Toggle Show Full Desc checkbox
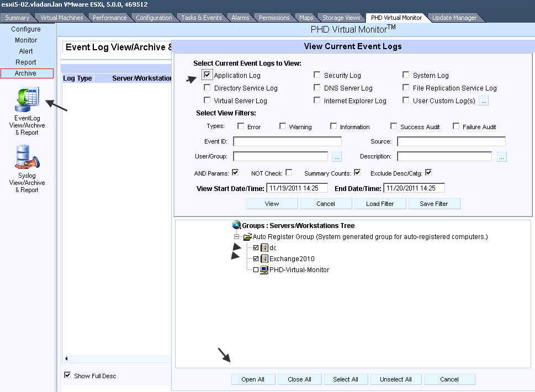535x392 pixels. (67, 375)
